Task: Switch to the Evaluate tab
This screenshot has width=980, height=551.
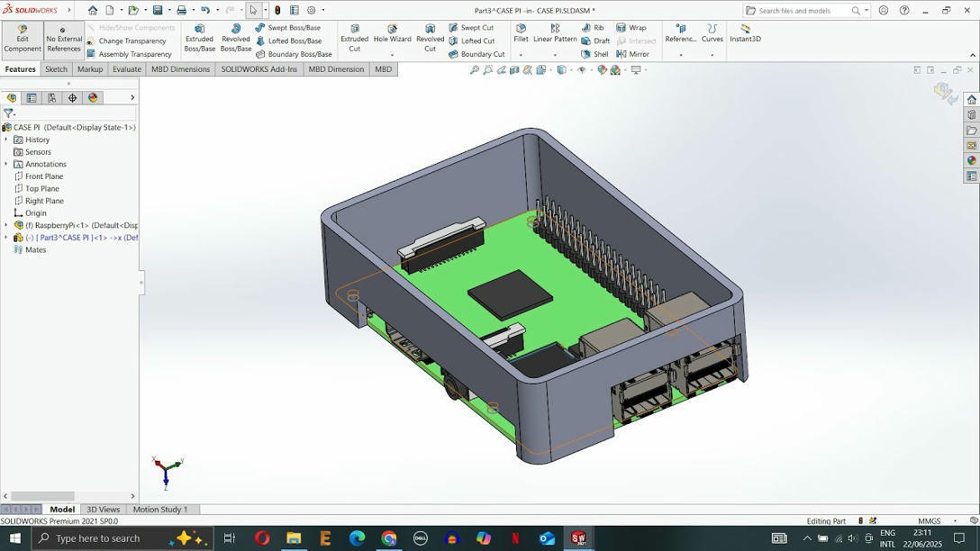Action: (127, 69)
